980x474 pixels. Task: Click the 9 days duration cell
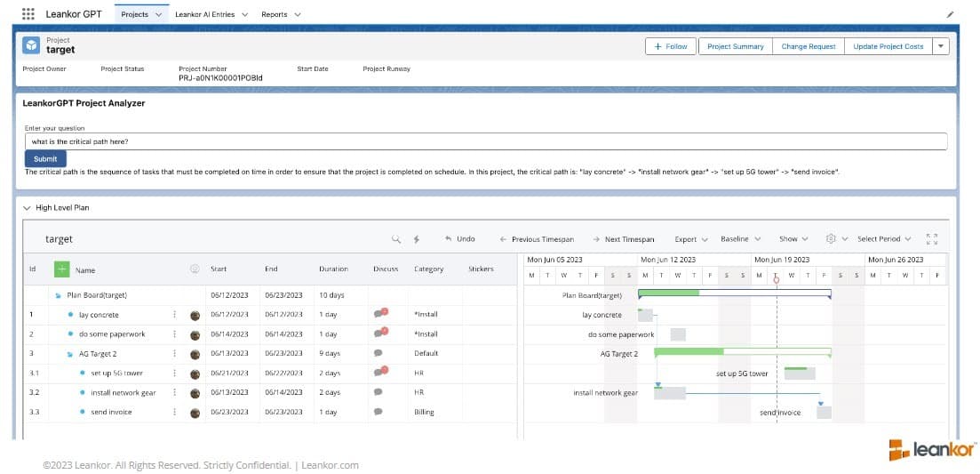point(330,353)
